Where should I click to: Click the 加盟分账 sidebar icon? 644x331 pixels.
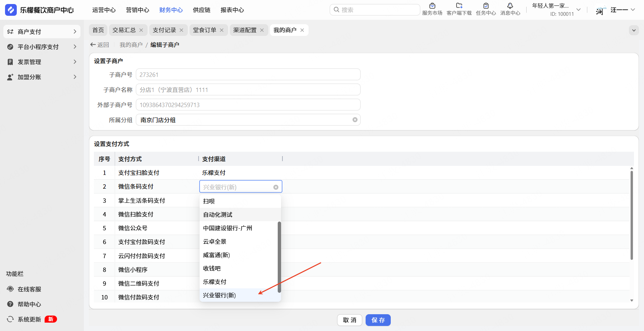(x=10, y=77)
